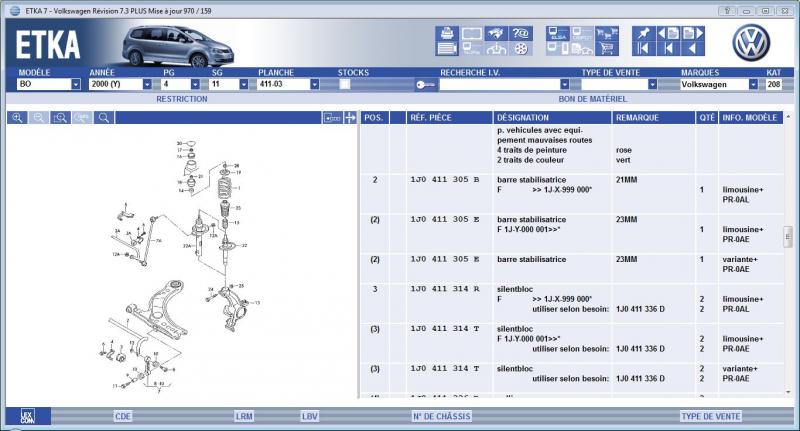
Task: Open the MARQUES Volkswagen dropdown
Action: pyautogui.click(x=753, y=84)
